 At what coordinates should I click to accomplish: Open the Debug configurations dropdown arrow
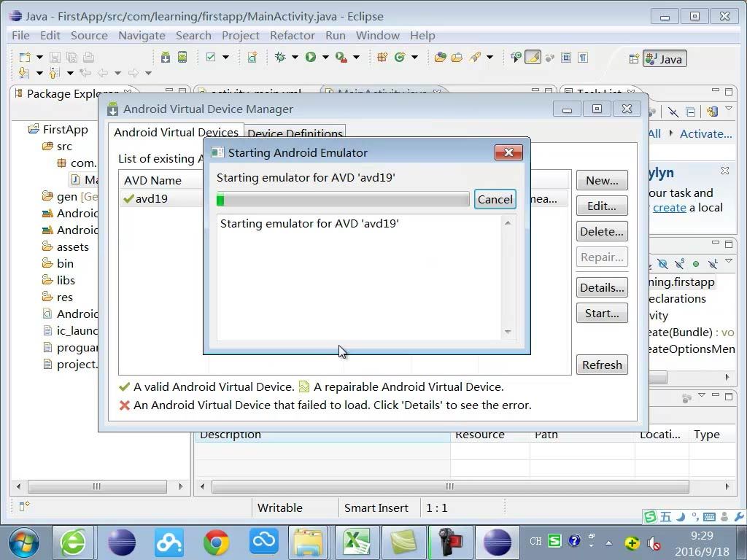[295, 58]
